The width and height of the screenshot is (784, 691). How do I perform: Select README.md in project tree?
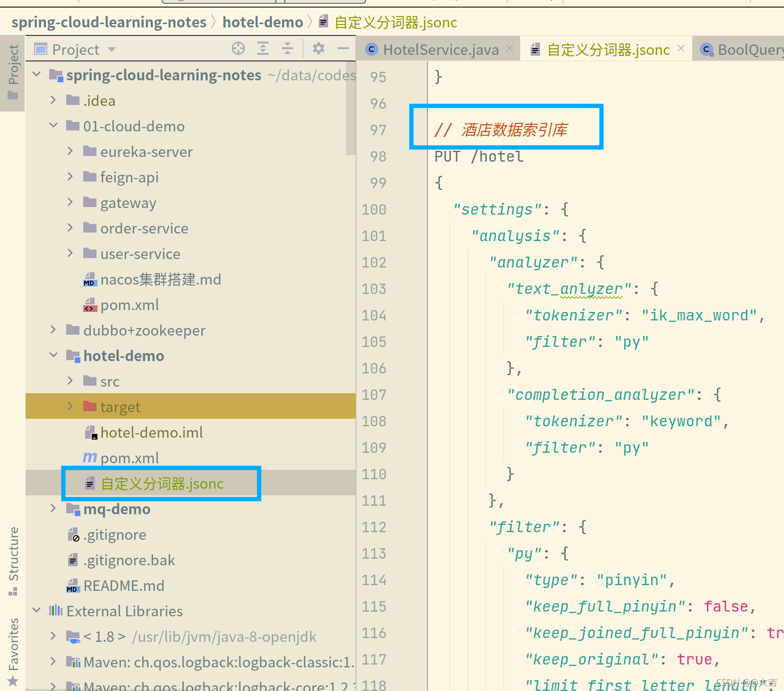pyautogui.click(x=124, y=586)
